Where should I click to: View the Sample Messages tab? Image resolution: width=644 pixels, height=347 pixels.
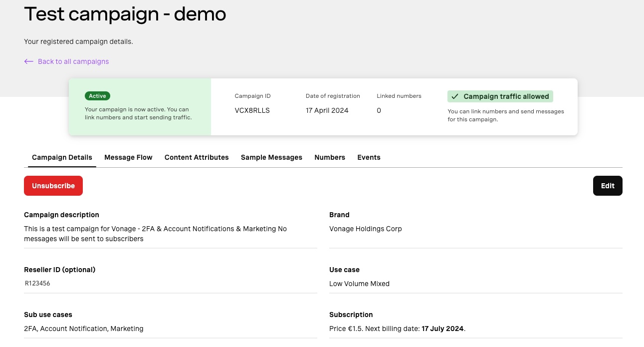coord(271,157)
